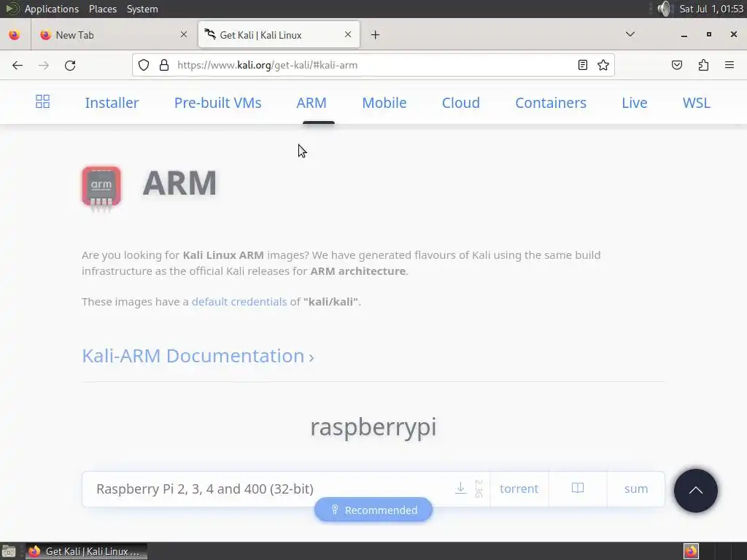Open the Kali-ARM Documentation link
Viewport: 747px width, 560px height.
(198, 356)
